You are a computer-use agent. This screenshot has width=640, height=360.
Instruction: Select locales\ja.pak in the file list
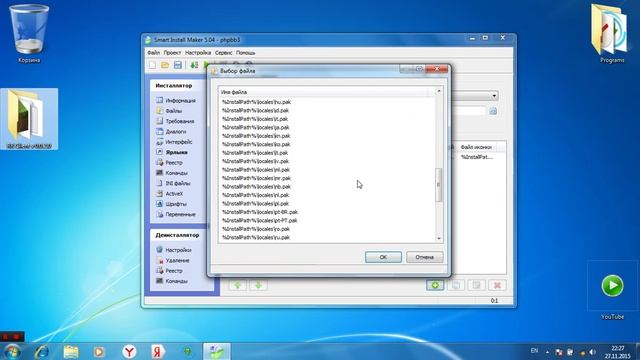[255, 127]
